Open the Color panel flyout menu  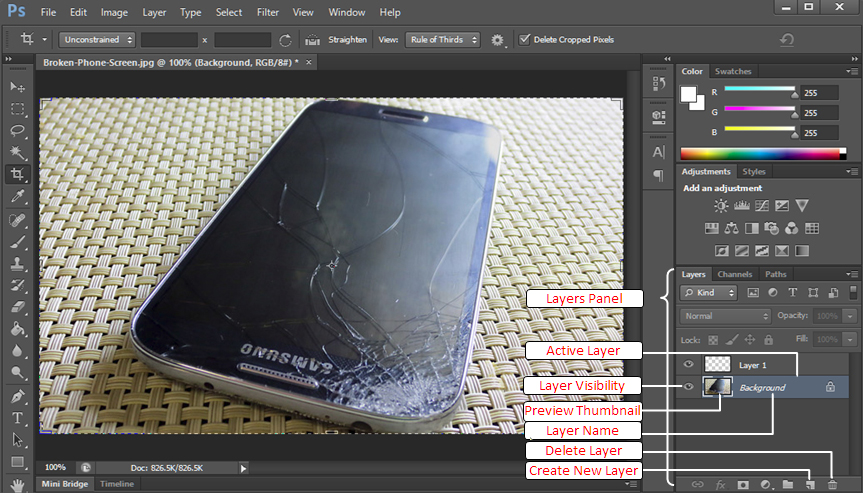[852, 71]
